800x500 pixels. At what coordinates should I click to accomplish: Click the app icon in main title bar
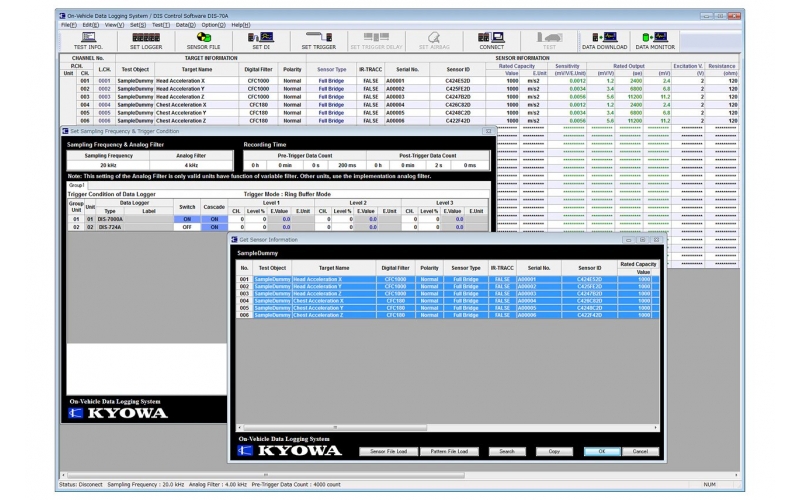62,16
